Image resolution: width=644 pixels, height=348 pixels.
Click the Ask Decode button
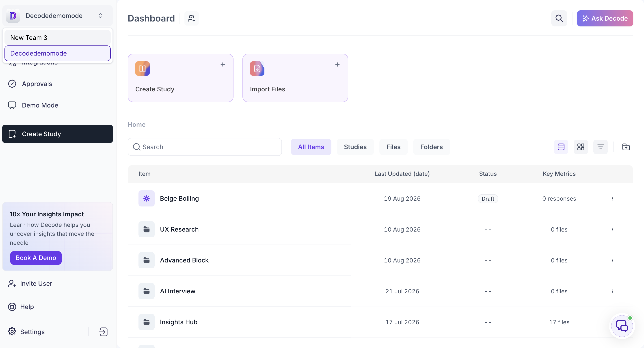pos(605,18)
